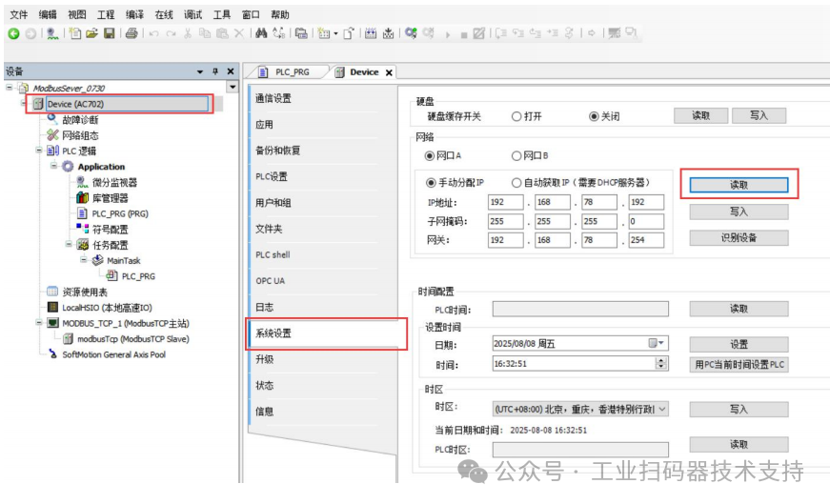This screenshot has height=504, width=830.
Task: Click the start play toolbar icon
Action: click(x=448, y=34)
